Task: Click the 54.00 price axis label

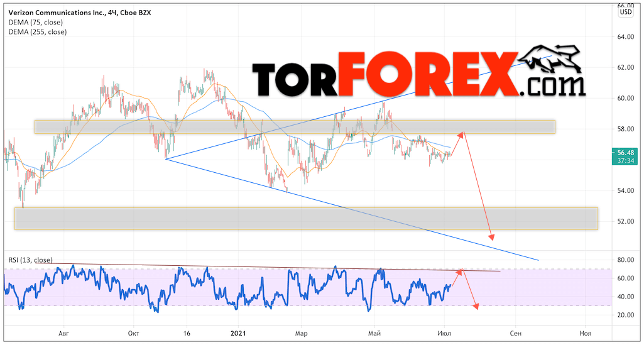Action: click(x=625, y=190)
